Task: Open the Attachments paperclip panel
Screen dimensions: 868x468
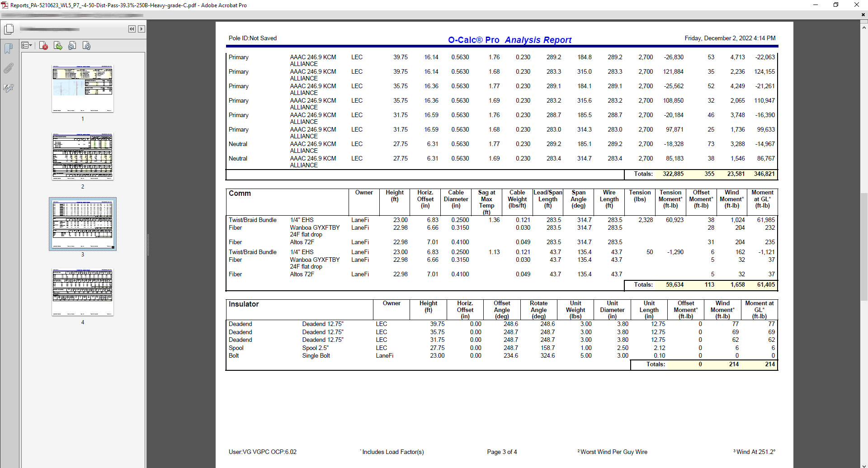Action: (x=9, y=68)
